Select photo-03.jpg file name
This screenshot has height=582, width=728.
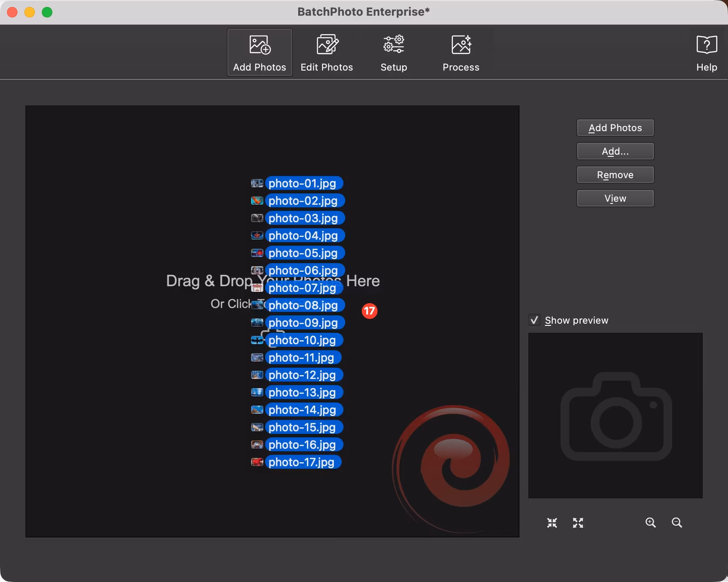pyautogui.click(x=305, y=218)
